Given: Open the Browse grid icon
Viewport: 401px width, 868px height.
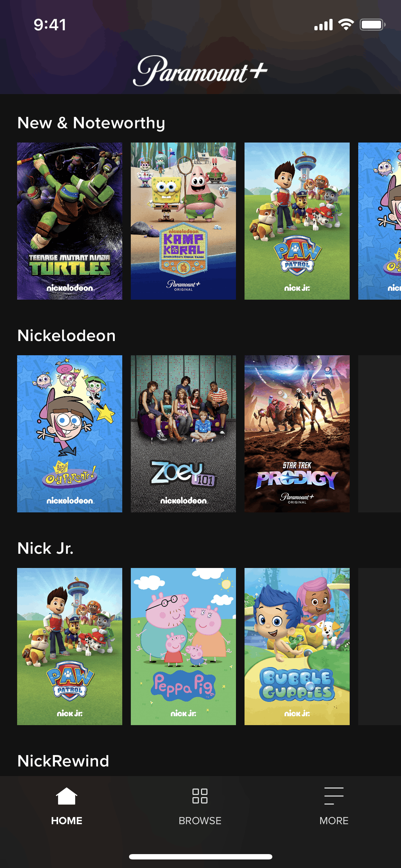Looking at the screenshot, I should pos(200,796).
